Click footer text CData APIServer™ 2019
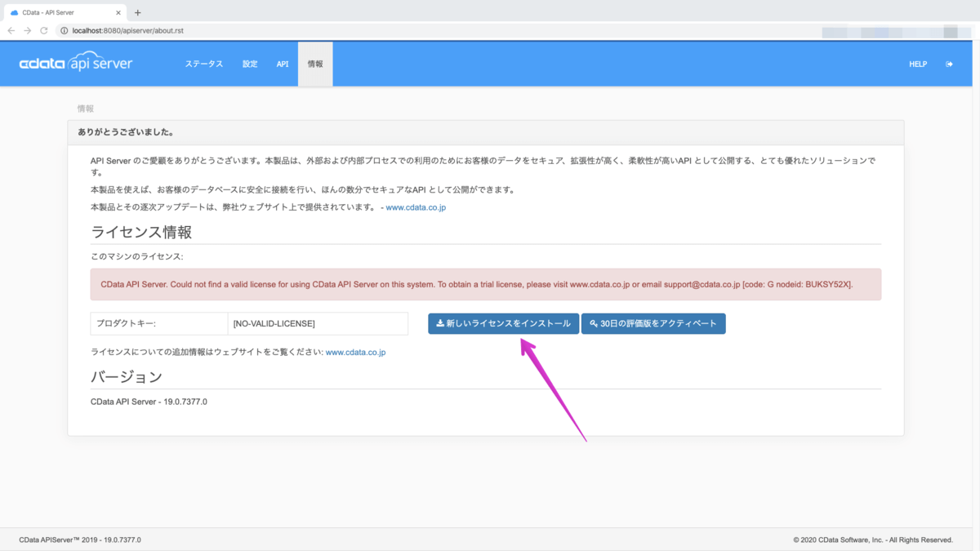The width and height of the screenshot is (980, 551). click(x=80, y=540)
